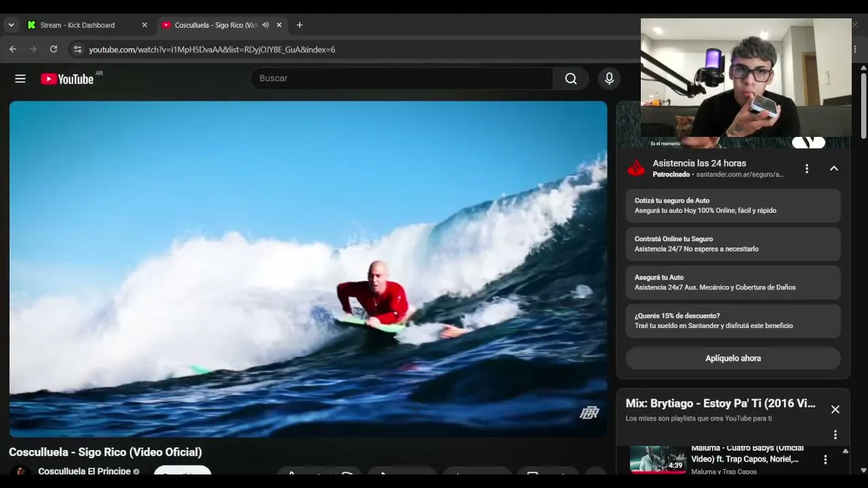The height and width of the screenshot is (488, 868).
Task: Open the Chrome tab search dropdown
Action: click(x=11, y=25)
